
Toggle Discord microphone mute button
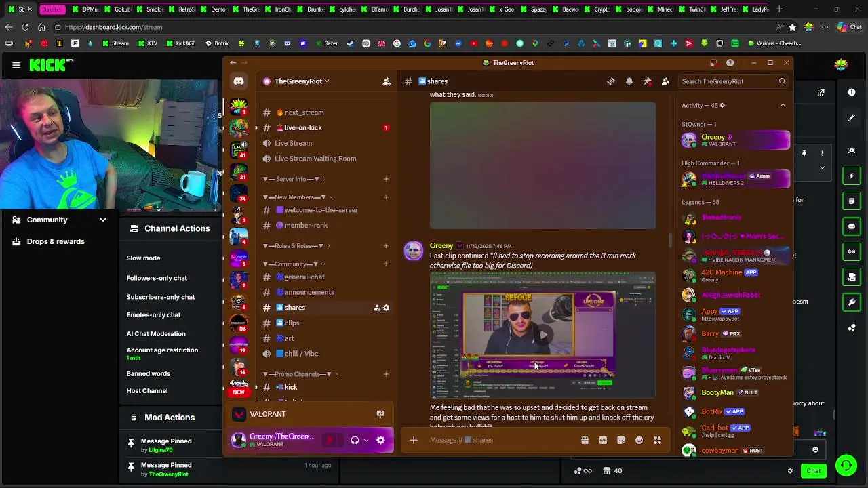click(x=330, y=440)
